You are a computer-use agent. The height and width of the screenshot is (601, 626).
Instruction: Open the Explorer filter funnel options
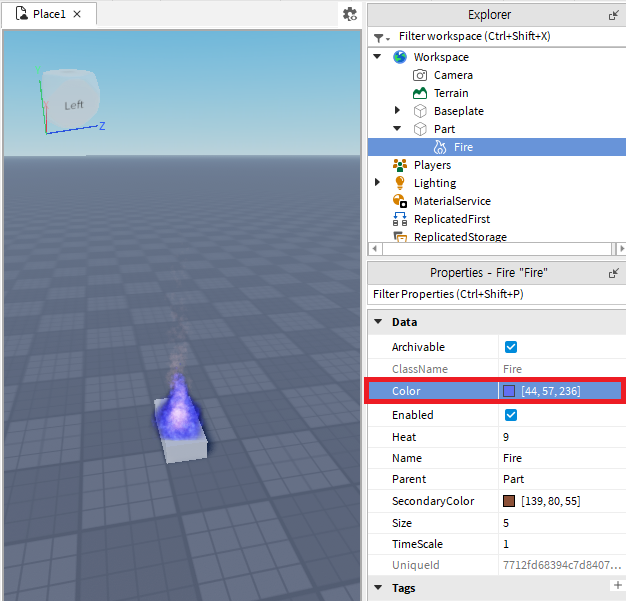(x=381, y=38)
